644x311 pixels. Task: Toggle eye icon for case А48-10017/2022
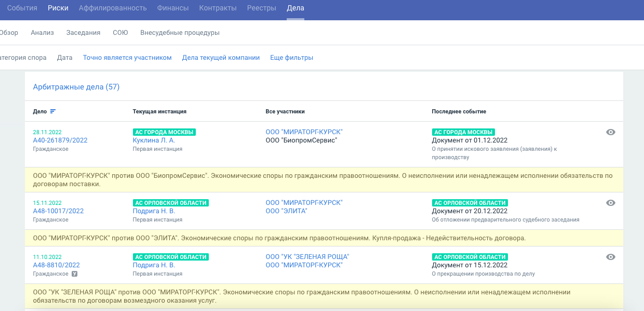click(611, 203)
